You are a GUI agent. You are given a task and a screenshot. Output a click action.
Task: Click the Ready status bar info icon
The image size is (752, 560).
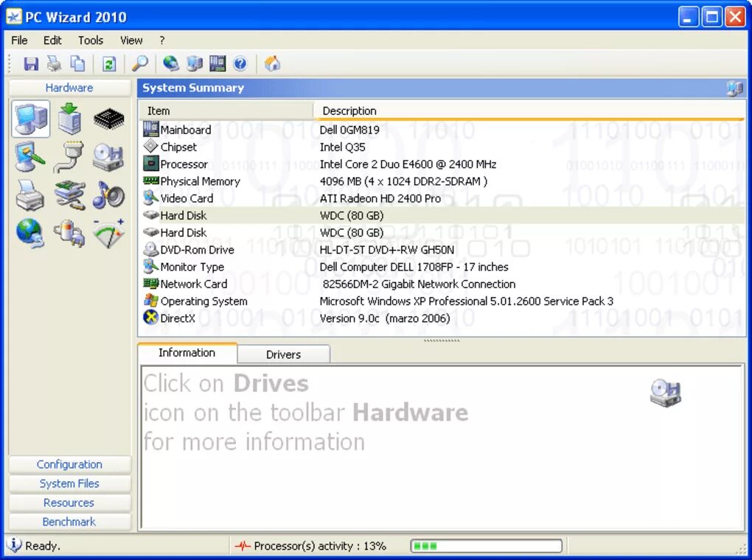(14, 545)
